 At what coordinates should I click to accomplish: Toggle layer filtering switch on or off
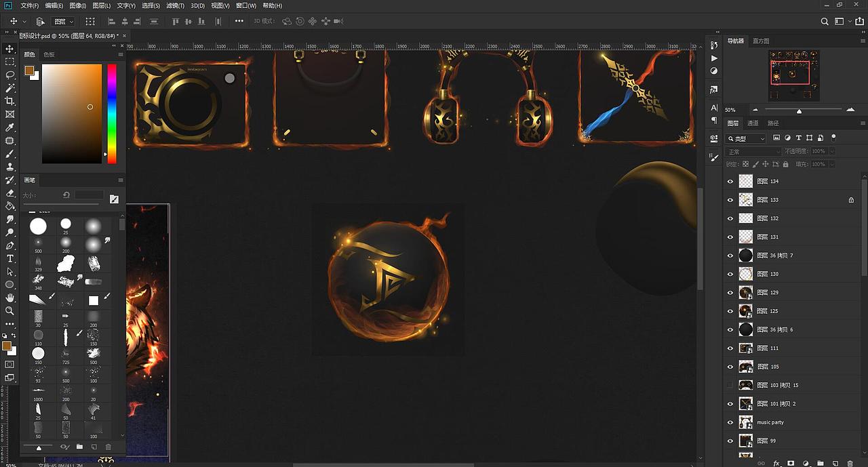[833, 137]
